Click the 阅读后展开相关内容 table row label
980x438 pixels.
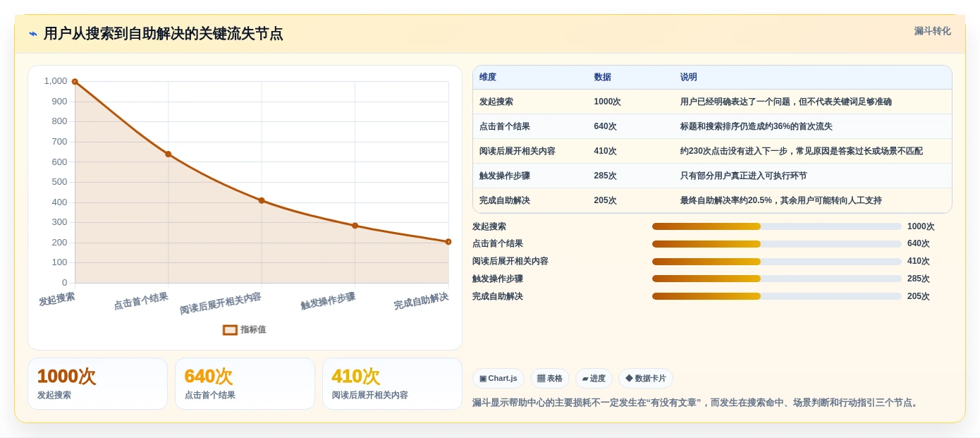click(517, 152)
